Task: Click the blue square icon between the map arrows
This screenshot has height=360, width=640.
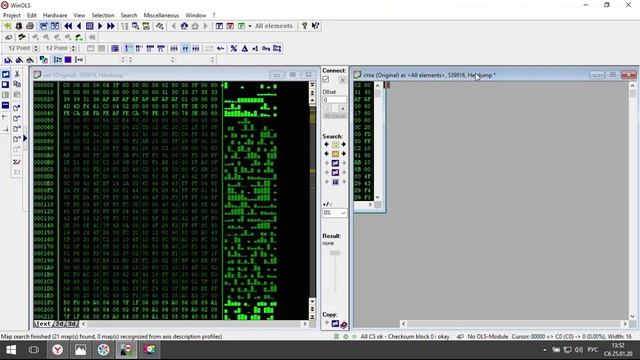Action: point(89,26)
